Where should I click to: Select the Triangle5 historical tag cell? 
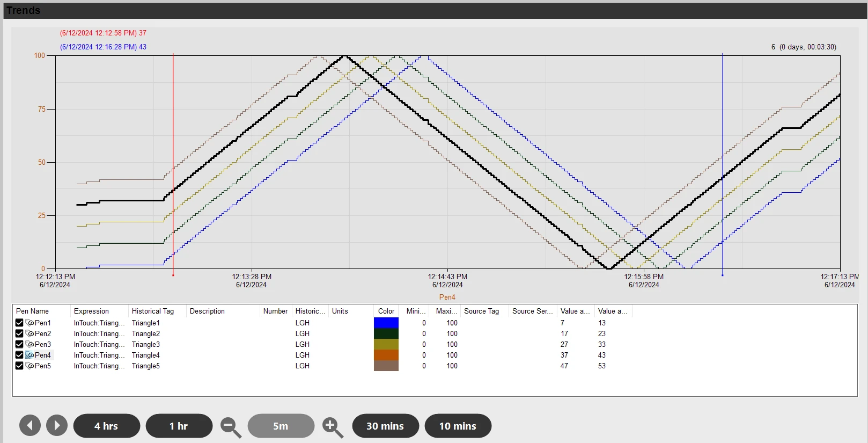[146, 366]
